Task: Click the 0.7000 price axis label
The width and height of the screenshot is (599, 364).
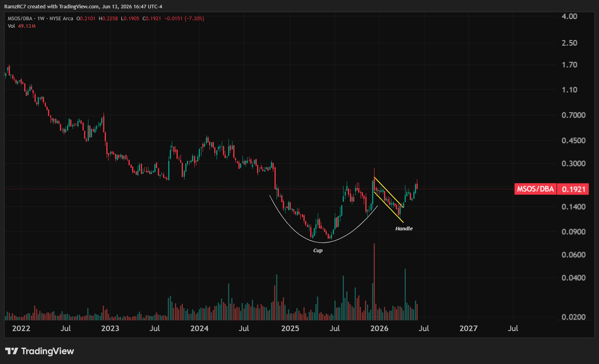Action: 574,115
